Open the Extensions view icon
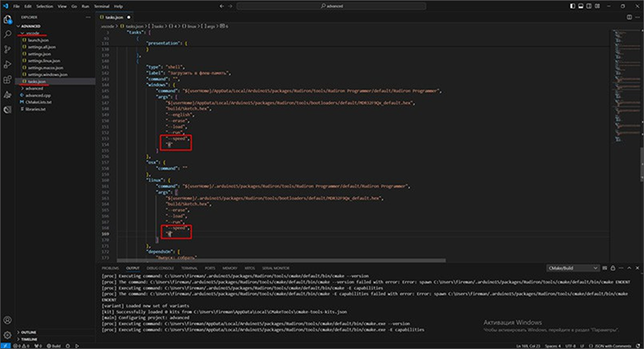This screenshot has width=644, height=349. coord(7,80)
